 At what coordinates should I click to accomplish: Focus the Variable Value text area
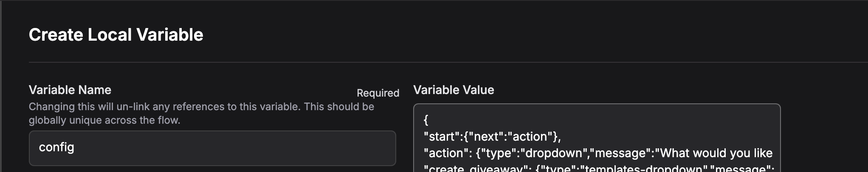[x=597, y=138]
